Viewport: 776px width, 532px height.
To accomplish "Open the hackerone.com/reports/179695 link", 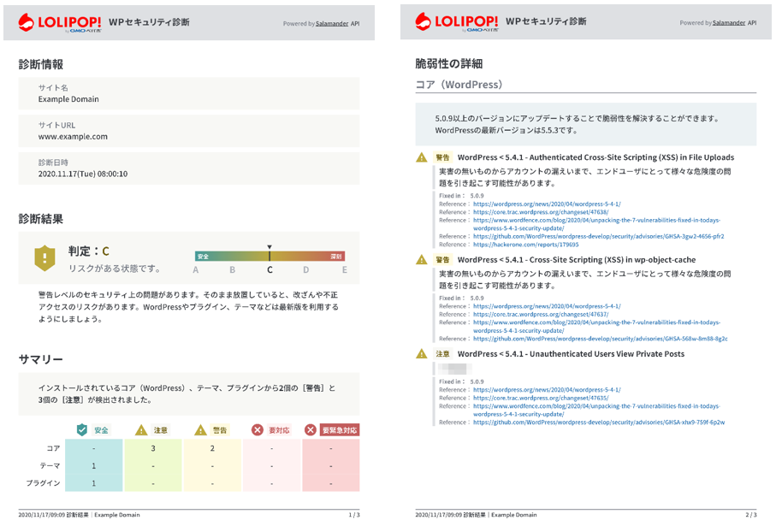I will pyautogui.click(x=525, y=245).
